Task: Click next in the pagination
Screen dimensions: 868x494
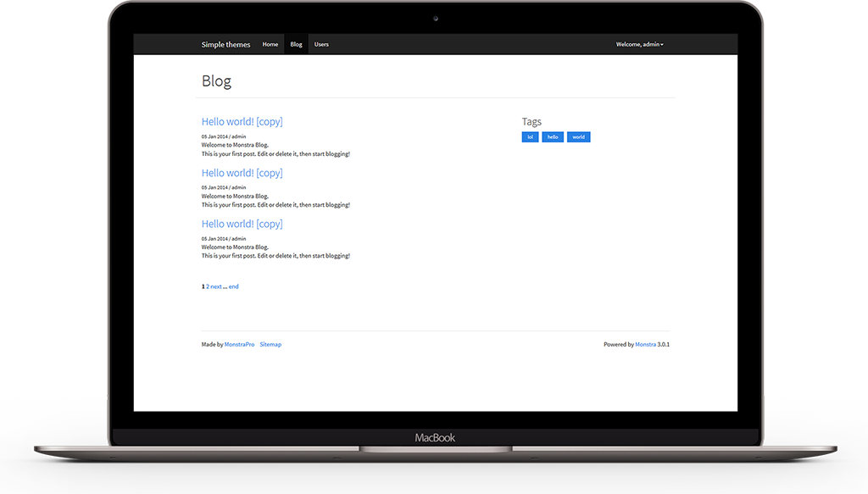Action: pyautogui.click(x=218, y=286)
